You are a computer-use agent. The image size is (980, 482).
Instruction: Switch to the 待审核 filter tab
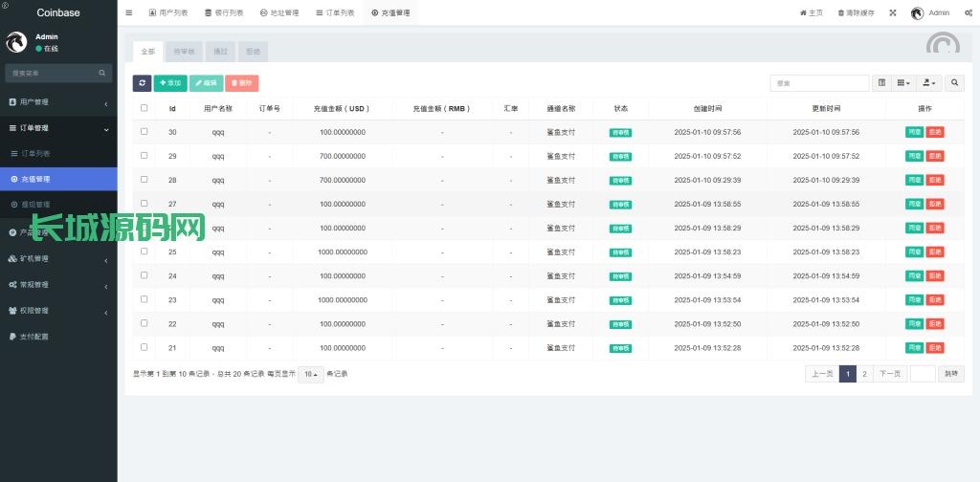pyautogui.click(x=182, y=52)
